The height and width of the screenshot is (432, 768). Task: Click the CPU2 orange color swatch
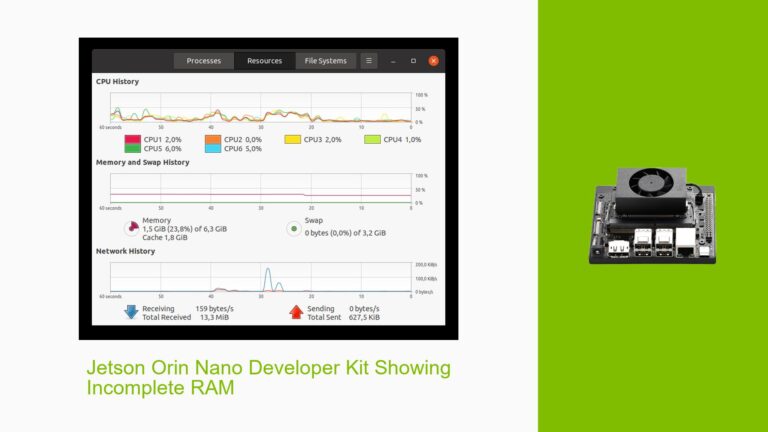tap(213, 140)
